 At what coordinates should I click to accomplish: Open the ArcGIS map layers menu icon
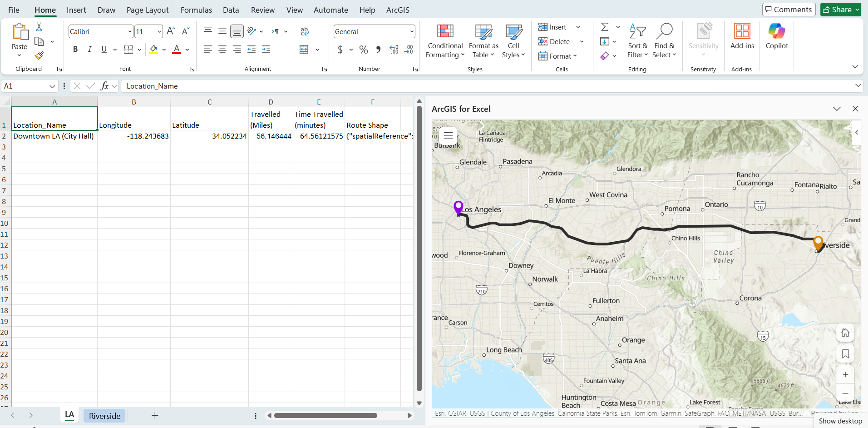448,135
